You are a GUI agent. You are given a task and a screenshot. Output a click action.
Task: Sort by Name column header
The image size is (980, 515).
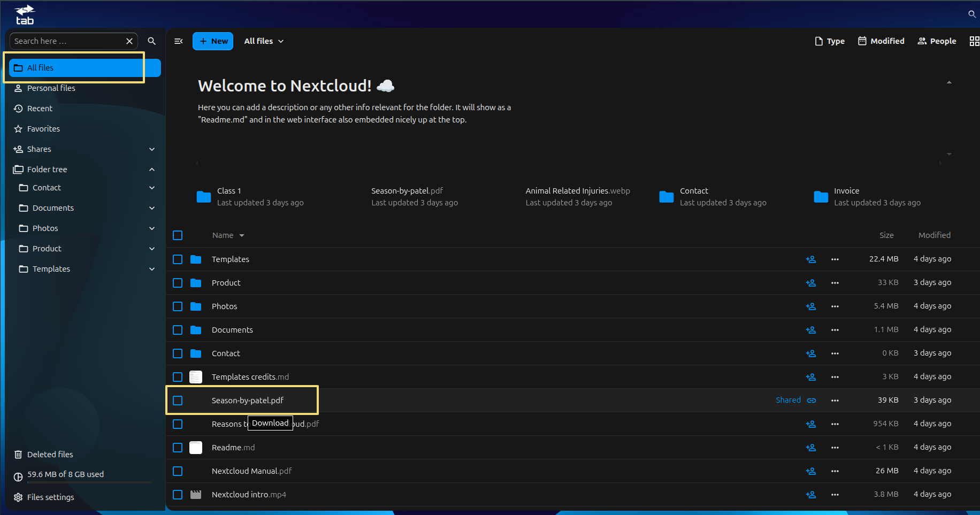(x=228, y=235)
